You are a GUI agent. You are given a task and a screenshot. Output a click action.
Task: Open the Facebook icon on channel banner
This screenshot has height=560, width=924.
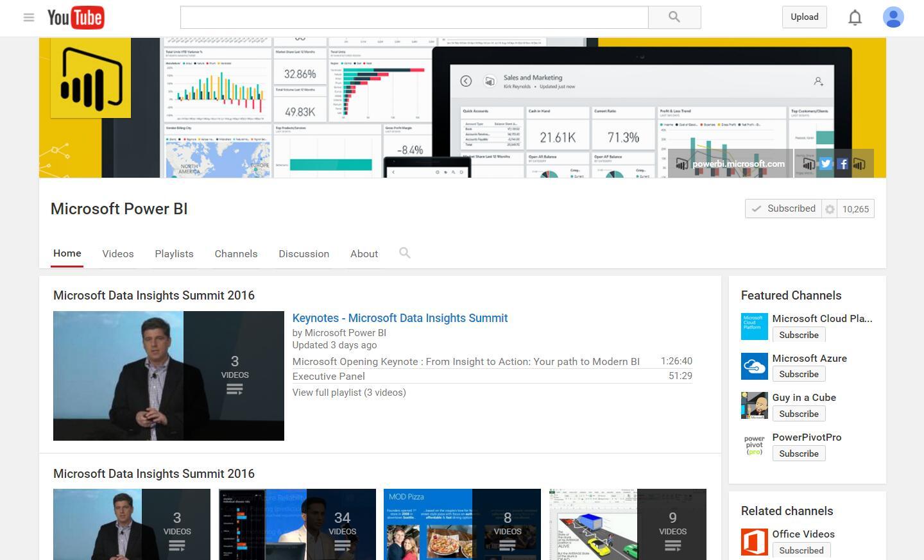pyautogui.click(x=842, y=164)
